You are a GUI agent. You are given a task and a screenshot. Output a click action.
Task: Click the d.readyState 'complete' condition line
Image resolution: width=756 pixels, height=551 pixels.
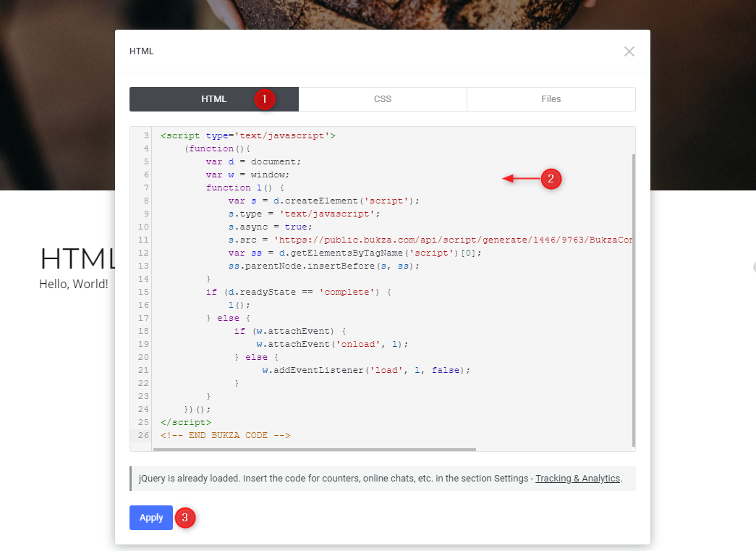point(298,292)
